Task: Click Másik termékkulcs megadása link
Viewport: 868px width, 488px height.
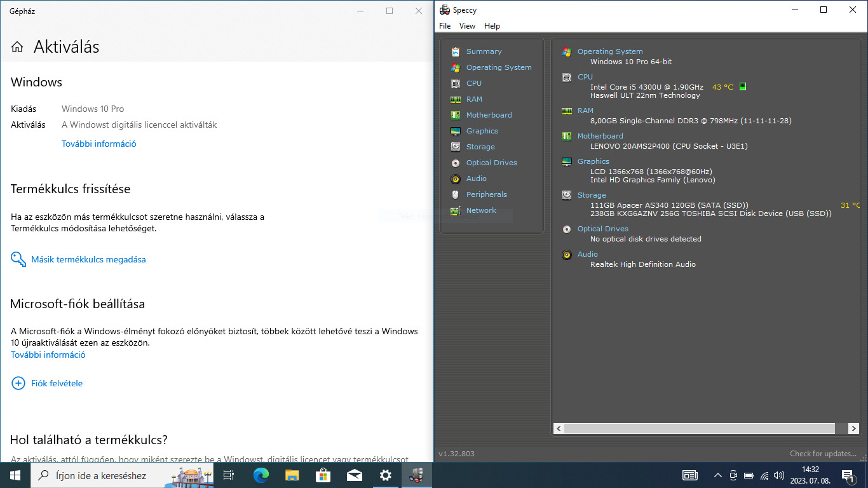Action: coord(88,259)
